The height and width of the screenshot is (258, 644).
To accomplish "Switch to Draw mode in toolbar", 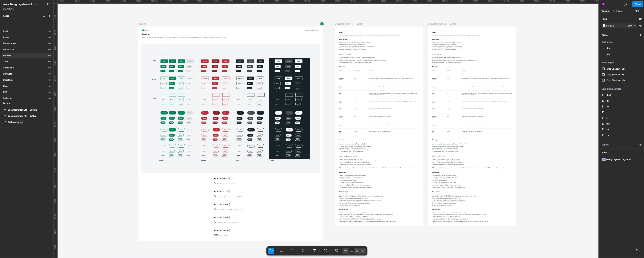I will tap(346, 251).
